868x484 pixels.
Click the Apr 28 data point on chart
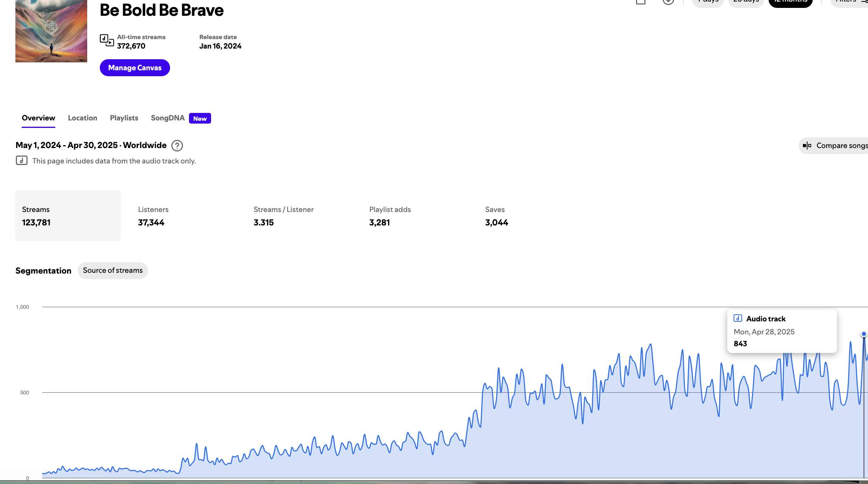864,334
